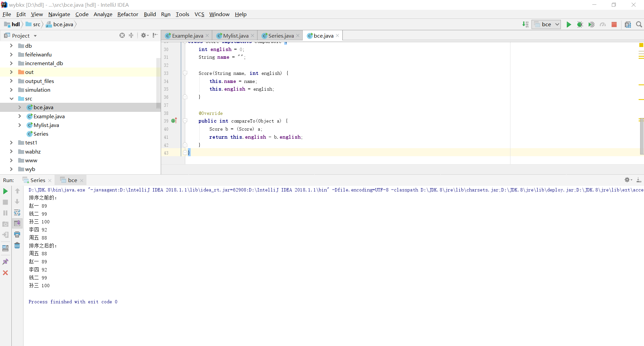
Task: Switch to the Example.java editor tab
Action: coord(187,36)
